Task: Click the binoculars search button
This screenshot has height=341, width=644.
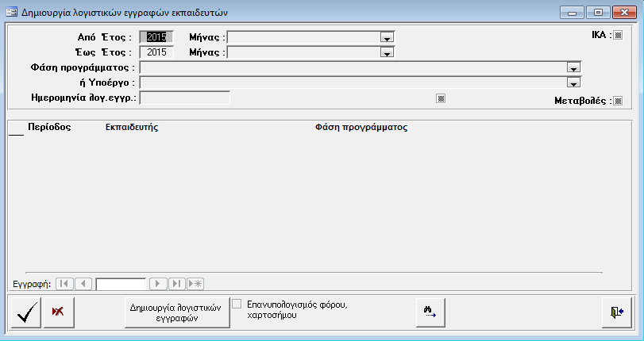Action: click(x=430, y=312)
